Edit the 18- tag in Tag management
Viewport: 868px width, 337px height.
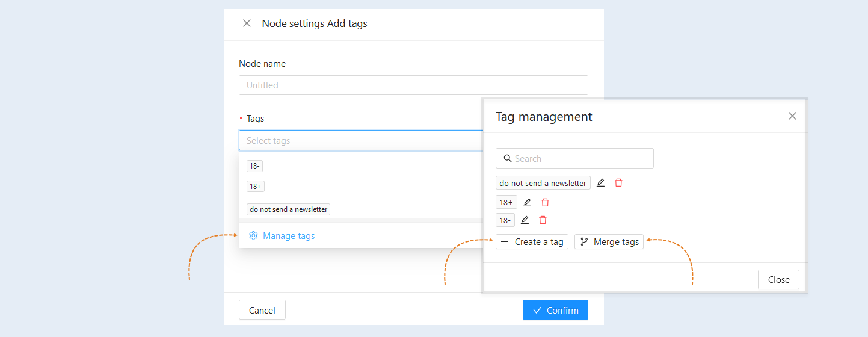pyautogui.click(x=525, y=220)
